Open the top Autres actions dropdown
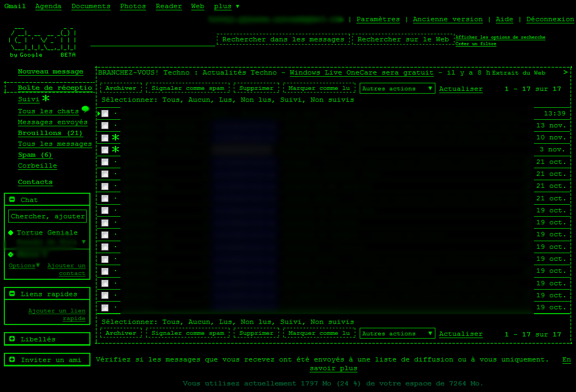Image resolution: width=576 pixels, height=392 pixels. pos(397,88)
